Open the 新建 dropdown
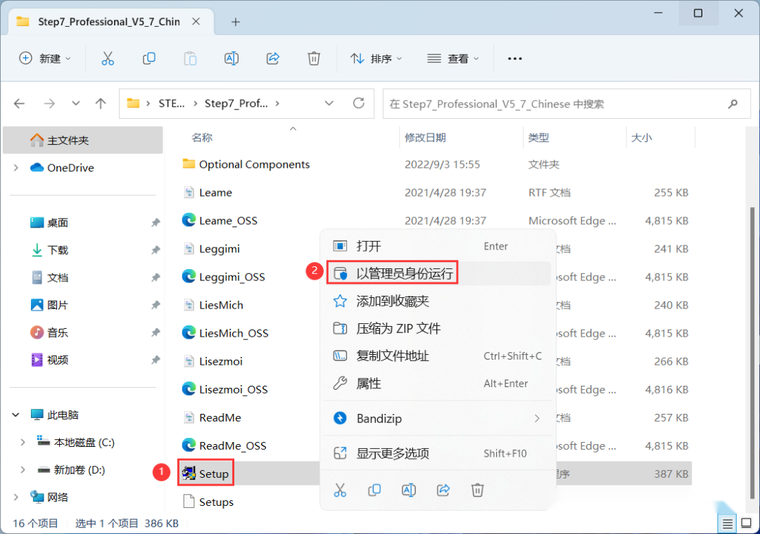Viewport: 760px width, 534px height. [45, 59]
